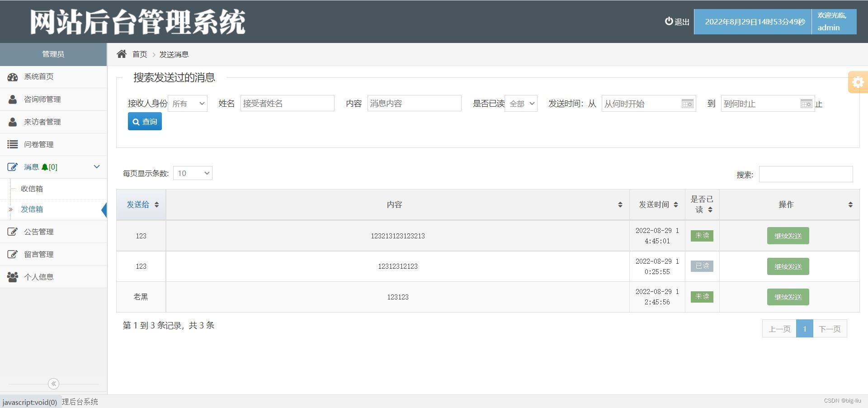Open 系统首页 in the sidebar

(53, 77)
